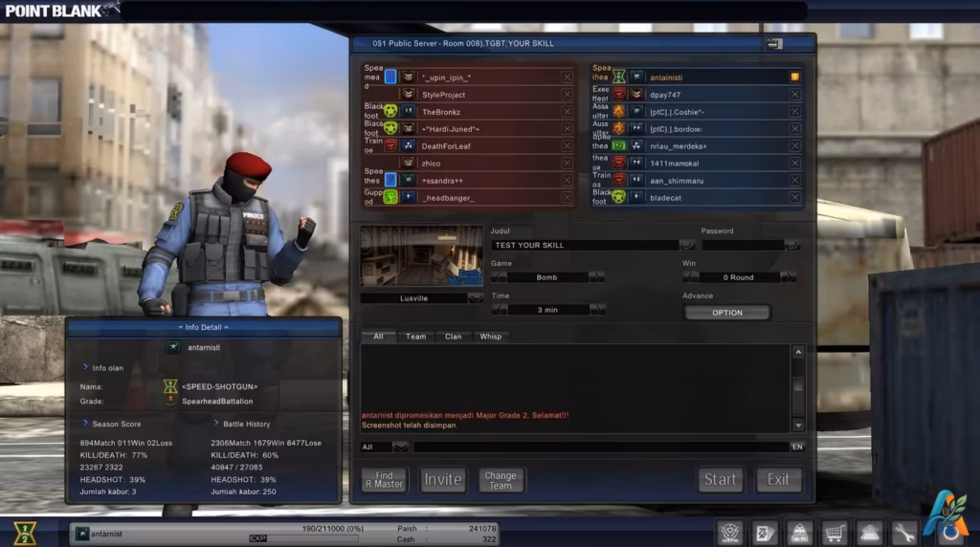Open the shop cart icon

click(835, 534)
